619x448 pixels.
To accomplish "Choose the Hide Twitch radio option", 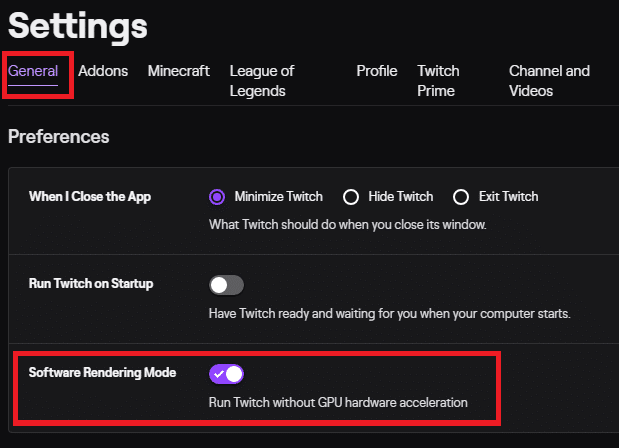I will point(351,196).
